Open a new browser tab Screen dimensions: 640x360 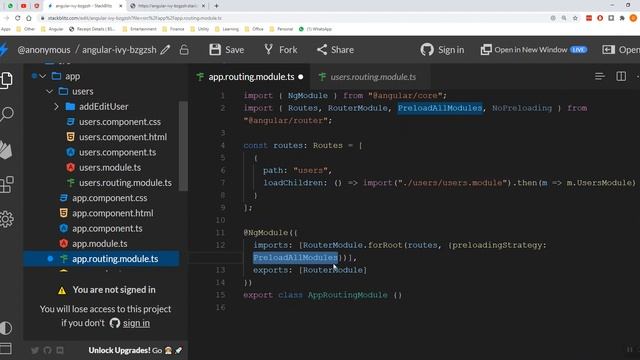(x=216, y=6)
